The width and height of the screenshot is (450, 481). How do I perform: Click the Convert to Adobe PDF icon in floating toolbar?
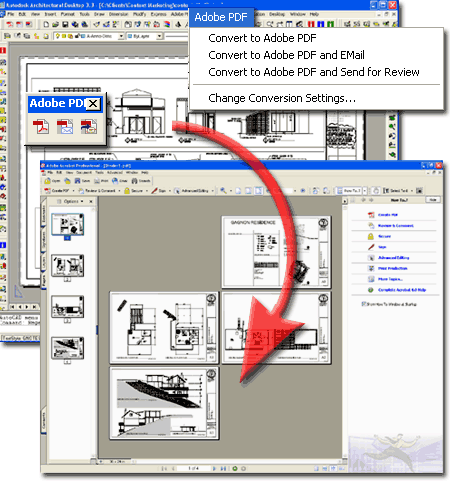tap(41, 127)
